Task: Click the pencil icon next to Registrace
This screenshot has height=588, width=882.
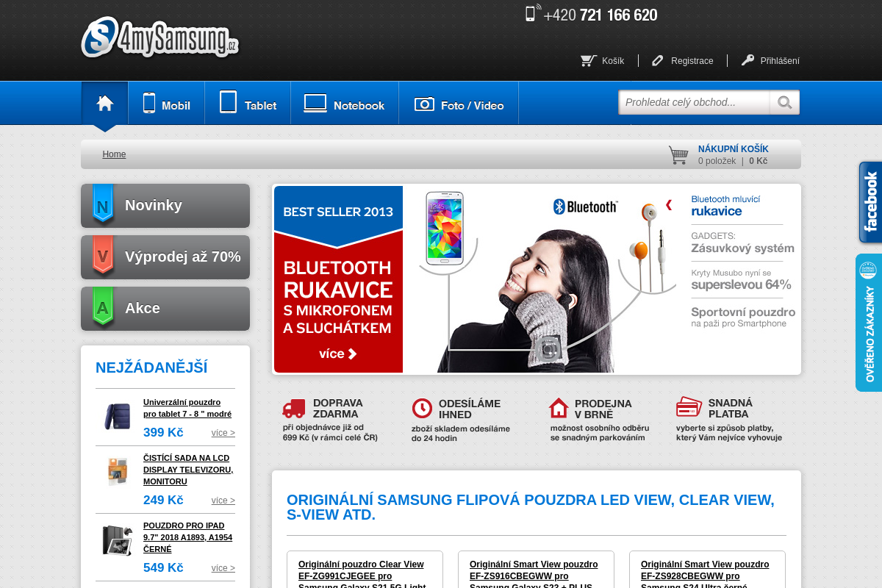Action: click(656, 60)
